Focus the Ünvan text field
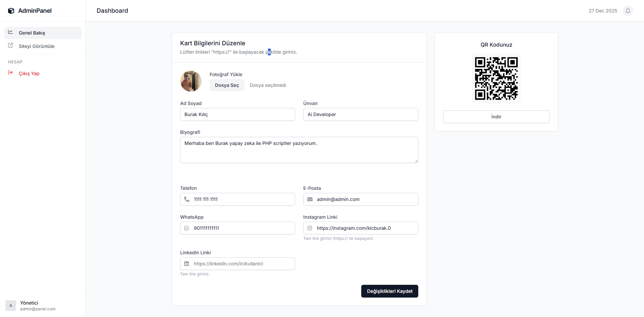 pyautogui.click(x=361, y=114)
